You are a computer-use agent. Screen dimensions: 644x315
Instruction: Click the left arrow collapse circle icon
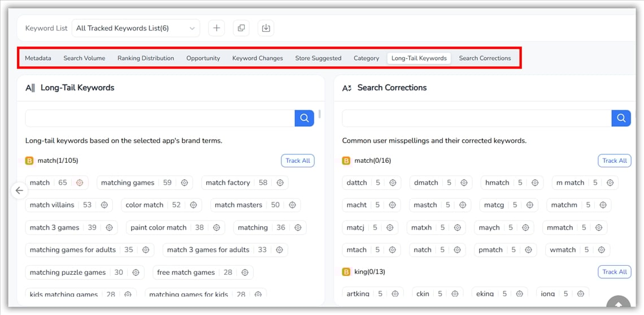pos(19,191)
